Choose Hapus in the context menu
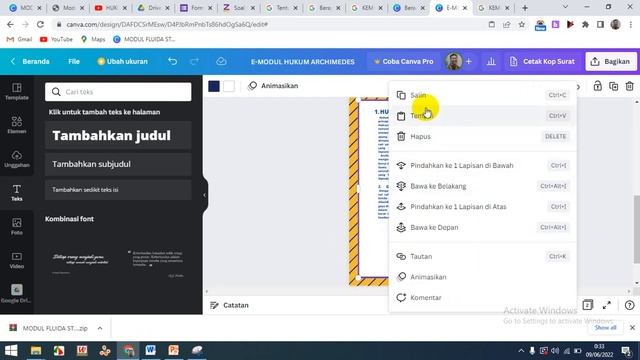This screenshot has height=360, width=640. (483, 136)
